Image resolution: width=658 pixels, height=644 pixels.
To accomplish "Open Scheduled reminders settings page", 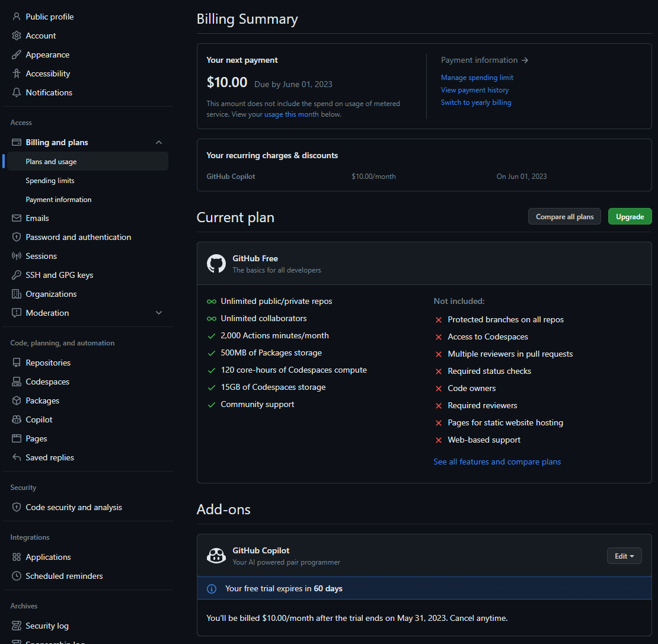I will pyautogui.click(x=64, y=576).
